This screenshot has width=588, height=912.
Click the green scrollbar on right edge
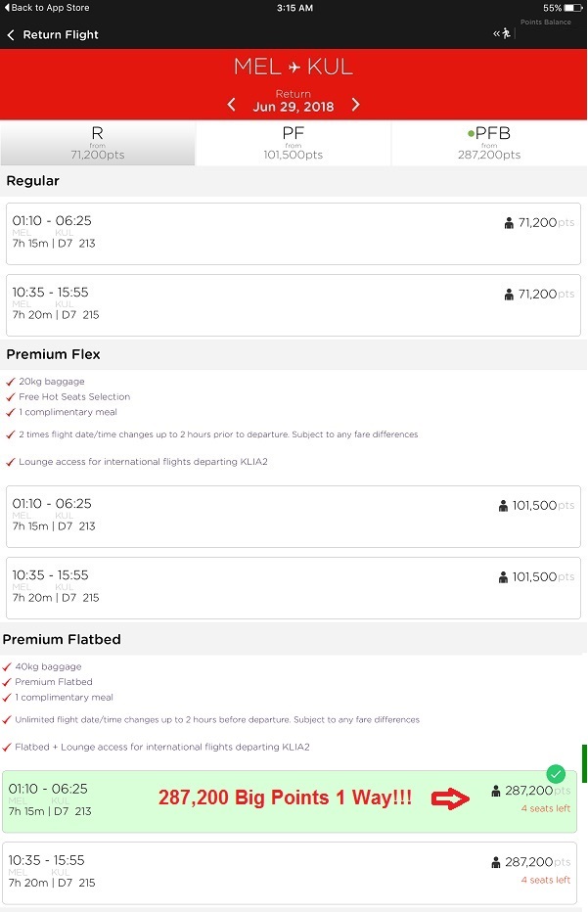tap(584, 763)
